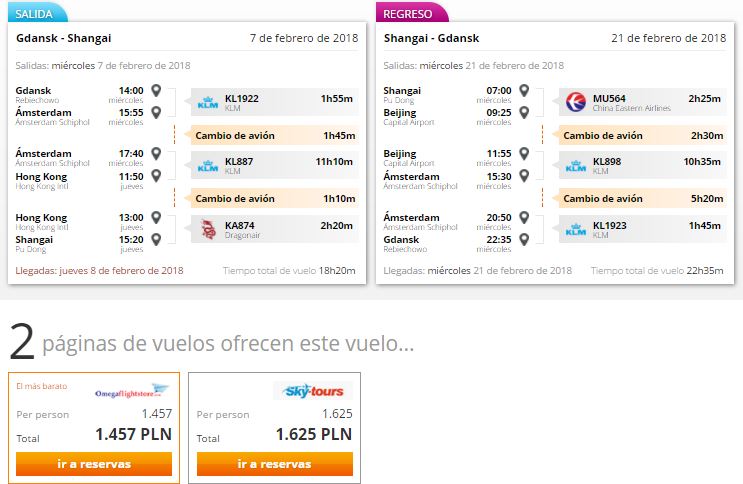Open the Omegaflightstore logo link

(x=132, y=392)
